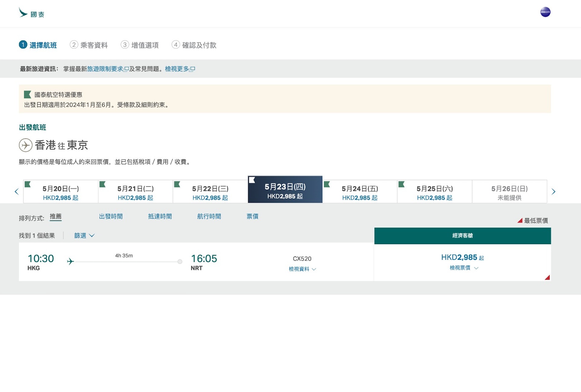Select the 5月24日(五) date tab

coord(360,192)
